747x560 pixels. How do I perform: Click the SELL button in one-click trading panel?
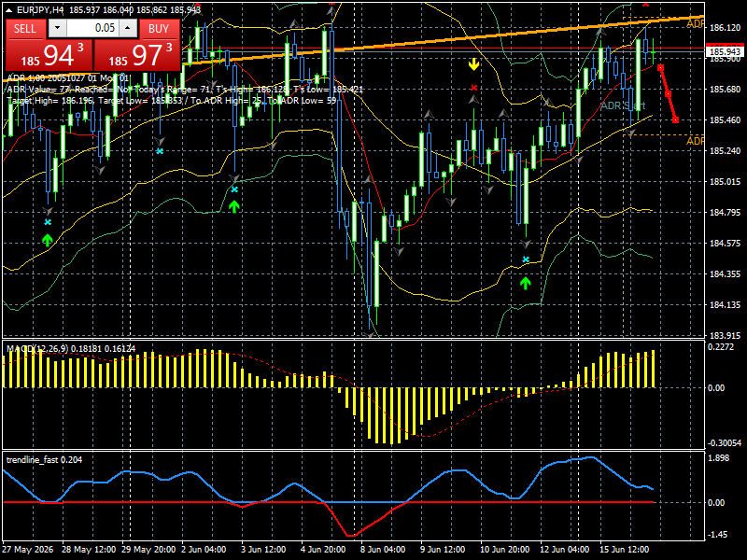tap(25, 29)
